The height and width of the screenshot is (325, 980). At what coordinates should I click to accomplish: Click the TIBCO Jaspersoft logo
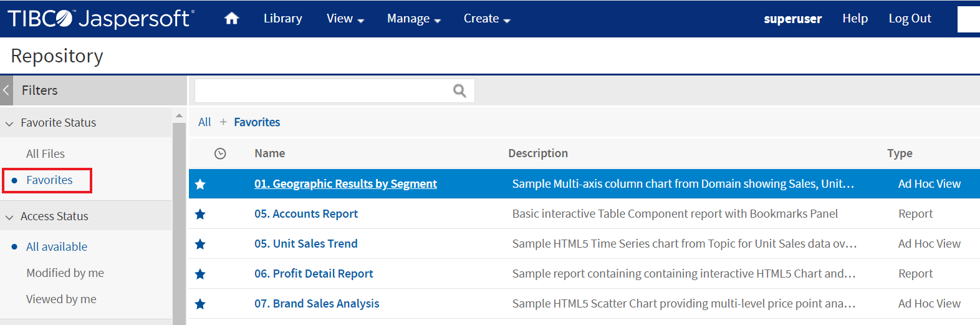(x=101, y=19)
